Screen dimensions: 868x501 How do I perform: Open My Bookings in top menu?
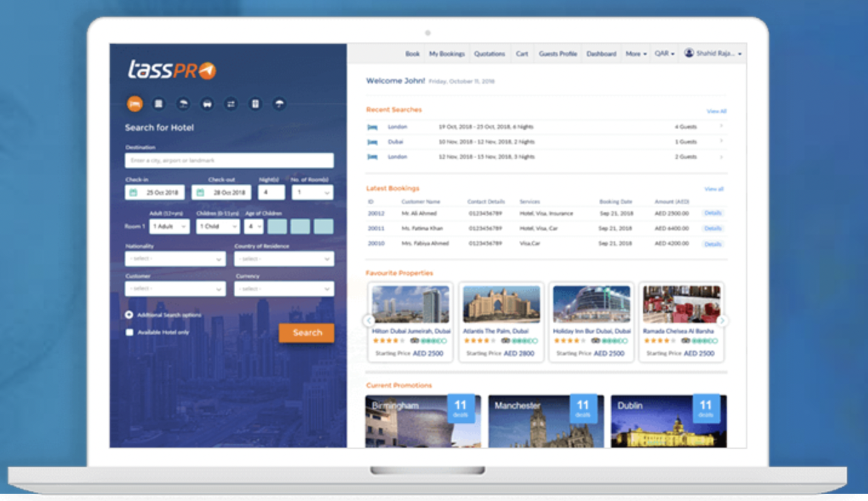pos(447,54)
